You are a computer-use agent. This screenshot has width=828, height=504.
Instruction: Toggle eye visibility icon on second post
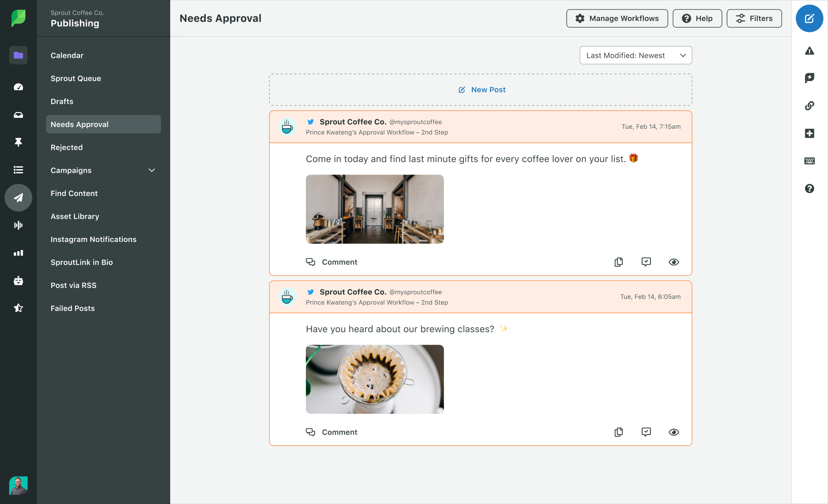tap(674, 432)
